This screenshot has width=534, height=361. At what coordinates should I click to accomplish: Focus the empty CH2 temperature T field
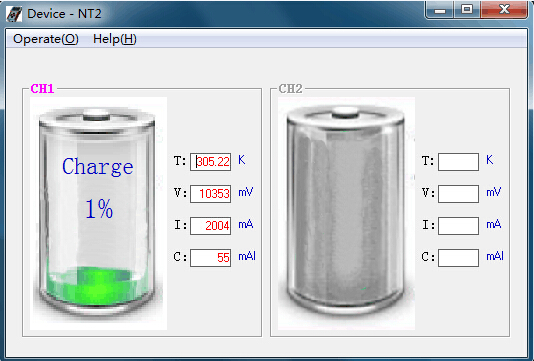pos(458,162)
